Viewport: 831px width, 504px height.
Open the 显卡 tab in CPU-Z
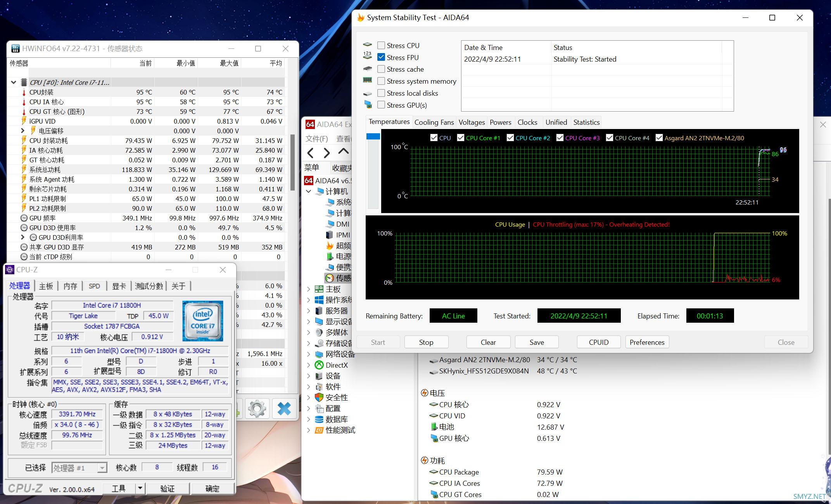click(119, 286)
